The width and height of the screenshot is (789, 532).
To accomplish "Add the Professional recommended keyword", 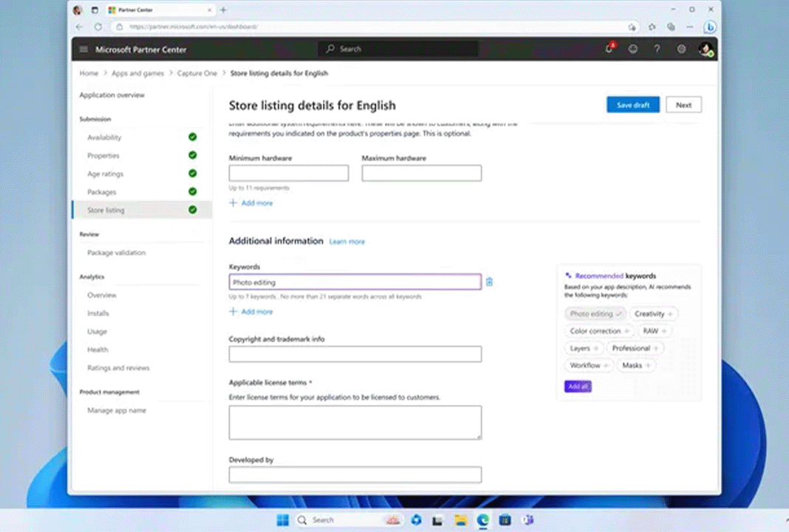I will point(635,348).
